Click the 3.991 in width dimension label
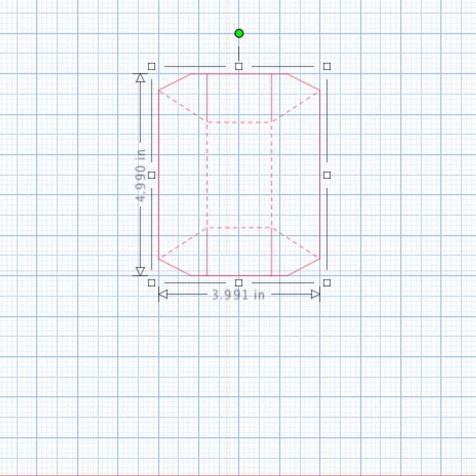This screenshot has height=476, width=476. coord(239,295)
